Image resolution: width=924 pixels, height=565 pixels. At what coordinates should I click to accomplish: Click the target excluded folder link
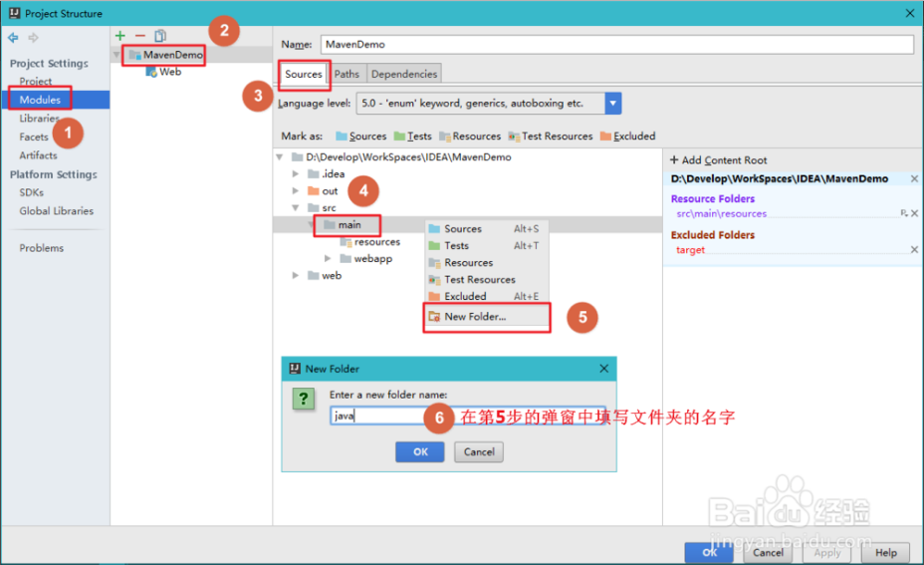point(690,249)
